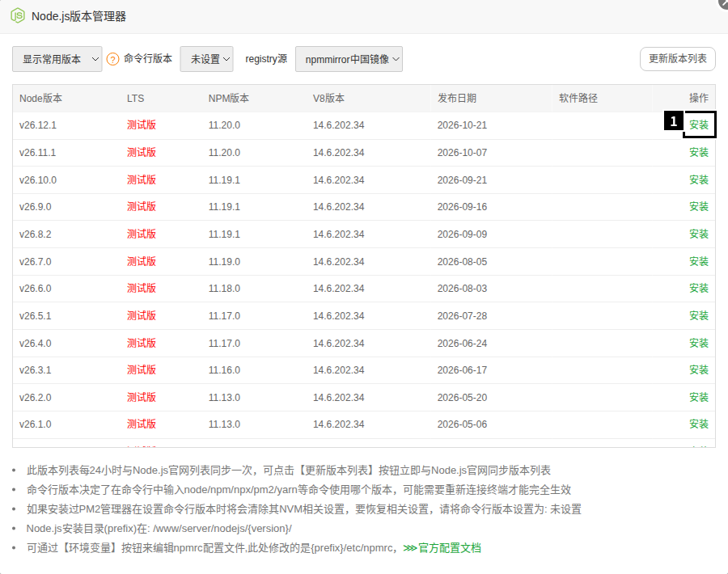Install Node v26.3.1
Screen dimensions: 728x574
[x=699, y=369]
